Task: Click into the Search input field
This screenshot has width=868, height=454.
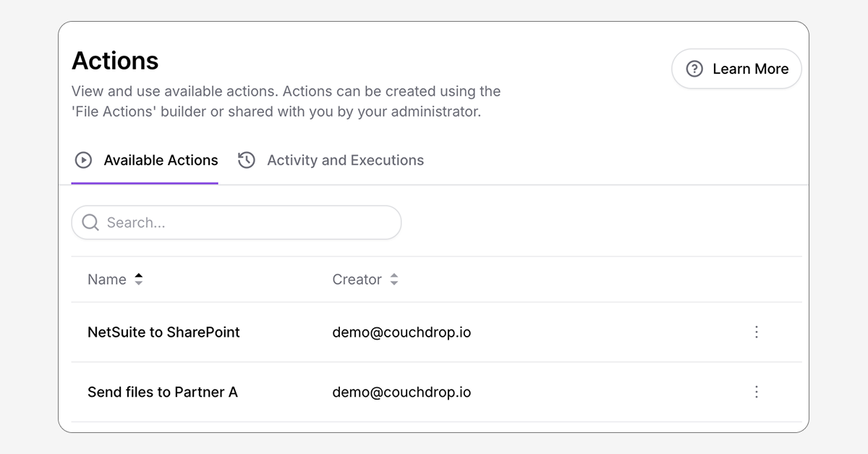Action: tap(236, 222)
